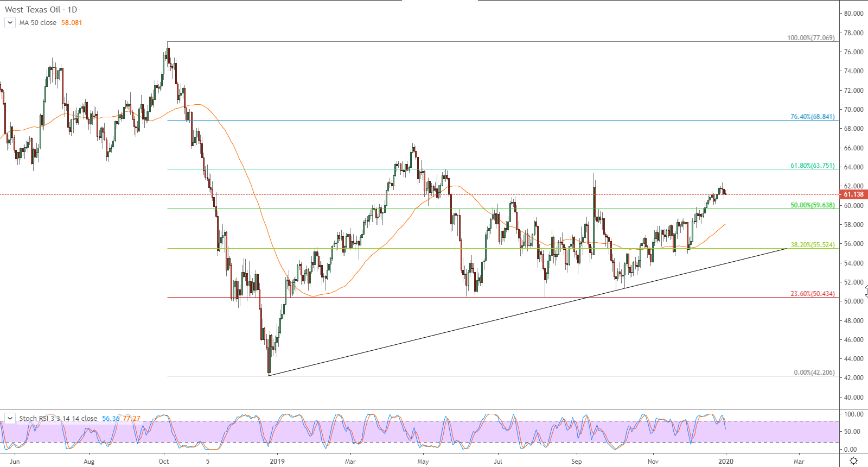
Task: Select the West Texas Oil 1D title
Action: pos(41,9)
